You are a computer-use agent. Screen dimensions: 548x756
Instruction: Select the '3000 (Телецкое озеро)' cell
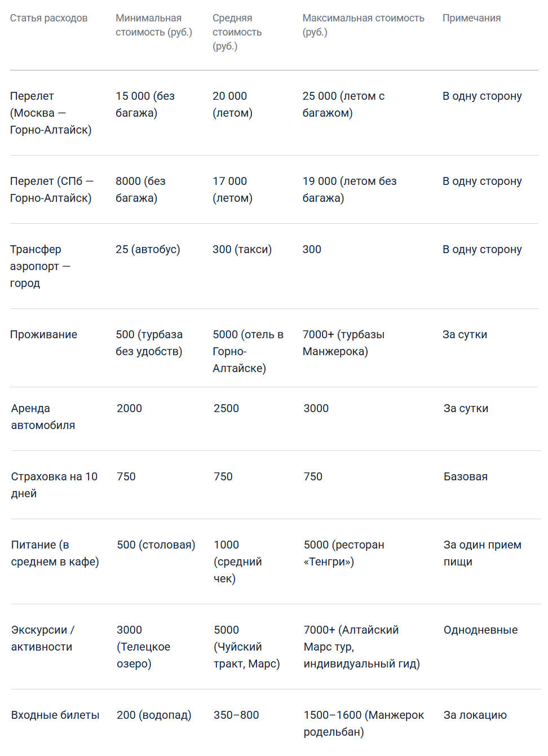tap(143, 647)
